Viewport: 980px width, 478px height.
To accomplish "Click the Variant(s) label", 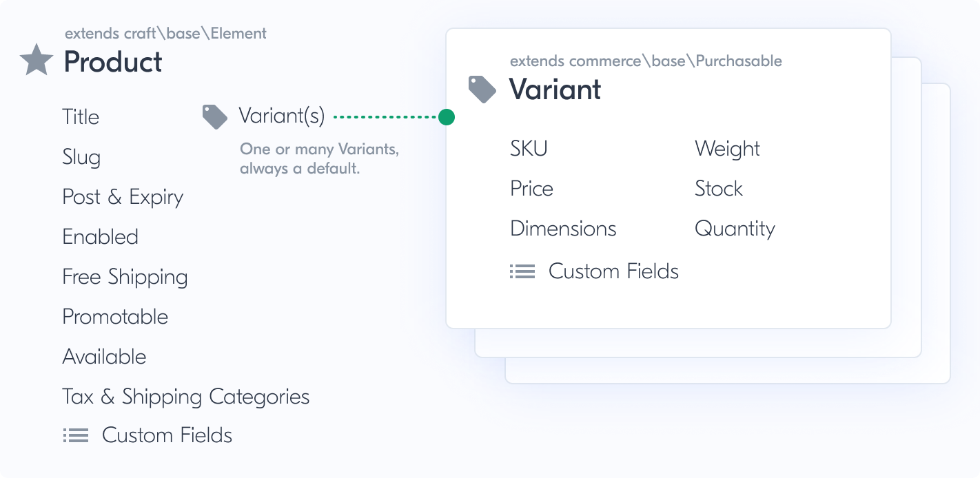I will click(x=281, y=116).
